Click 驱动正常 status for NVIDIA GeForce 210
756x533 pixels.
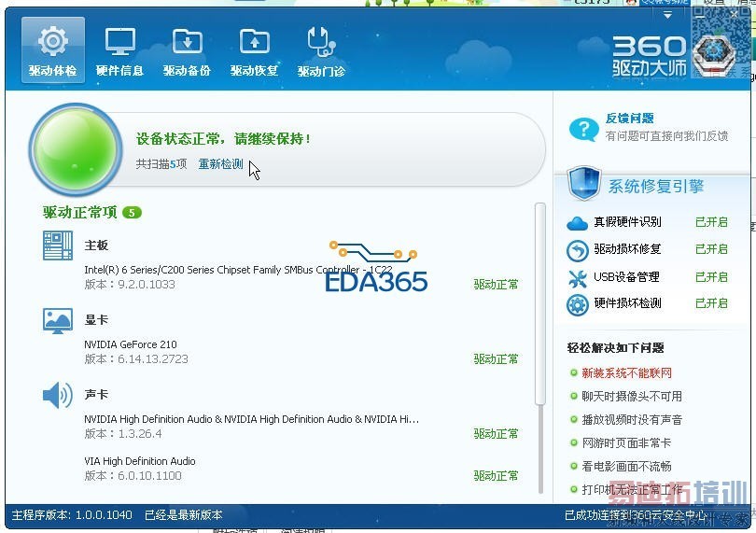496,359
